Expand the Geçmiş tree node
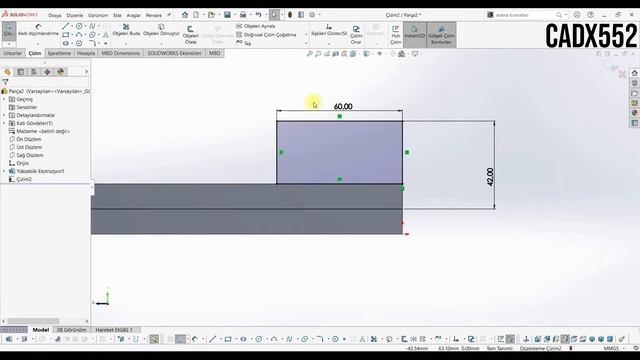The height and width of the screenshot is (360, 640). [4, 99]
